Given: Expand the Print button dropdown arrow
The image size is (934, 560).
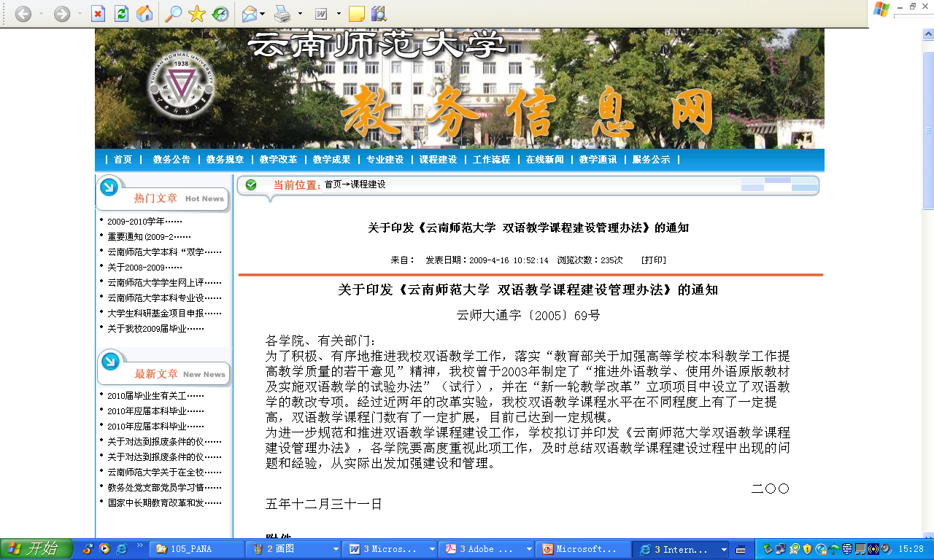Looking at the screenshot, I should tap(299, 14).
